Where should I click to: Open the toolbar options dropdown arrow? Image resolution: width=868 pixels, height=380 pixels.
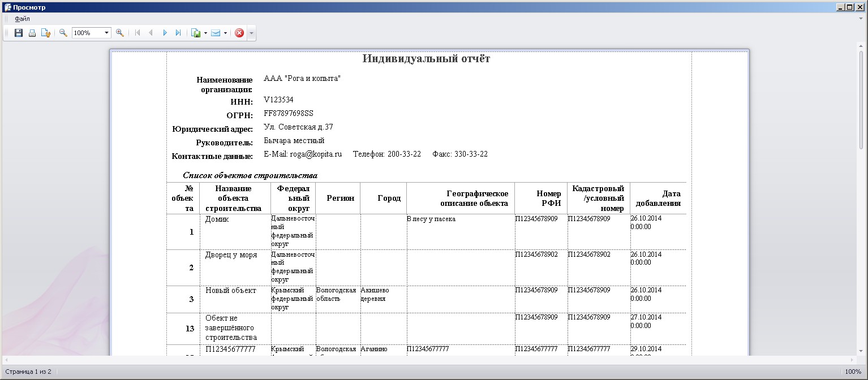(x=251, y=33)
